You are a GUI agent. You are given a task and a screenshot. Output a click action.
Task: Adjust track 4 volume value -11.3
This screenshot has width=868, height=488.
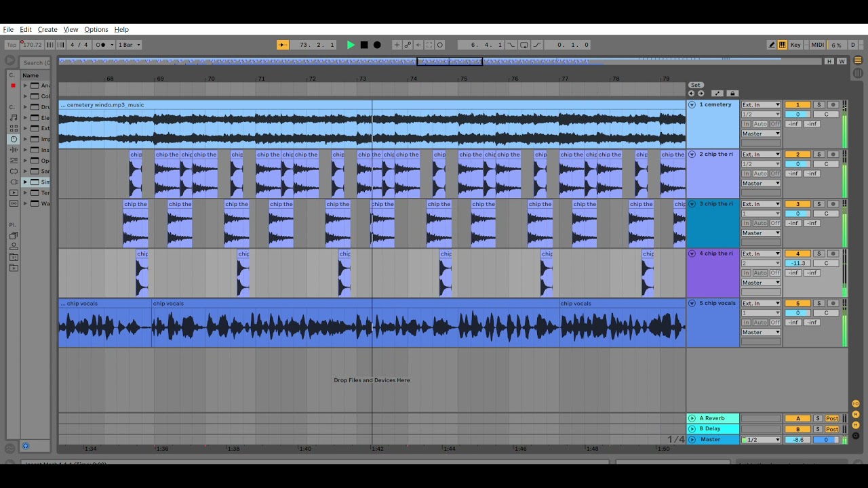coord(797,263)
